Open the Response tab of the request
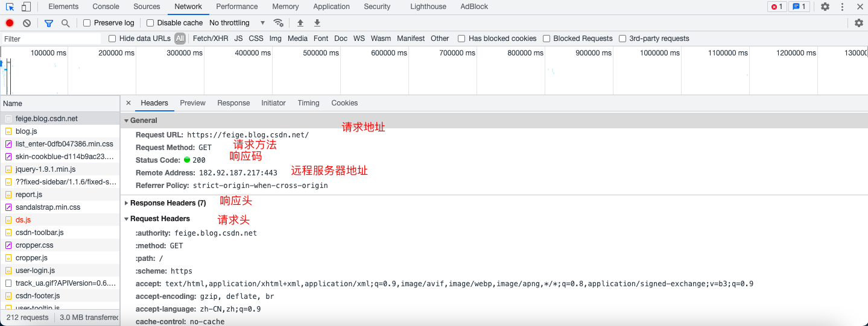Screen dimensions: 868x326 (x=233, y=103)
